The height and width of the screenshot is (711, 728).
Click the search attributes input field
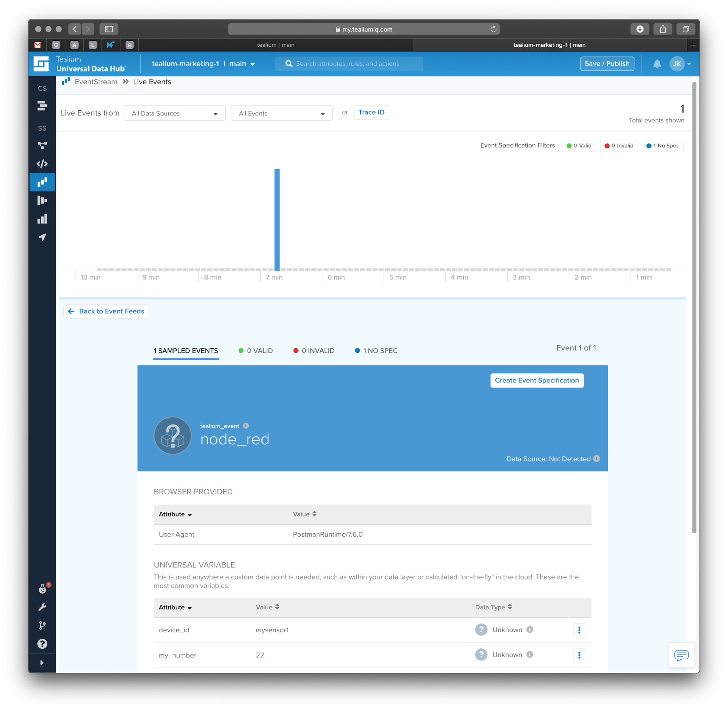pos(349,64)
